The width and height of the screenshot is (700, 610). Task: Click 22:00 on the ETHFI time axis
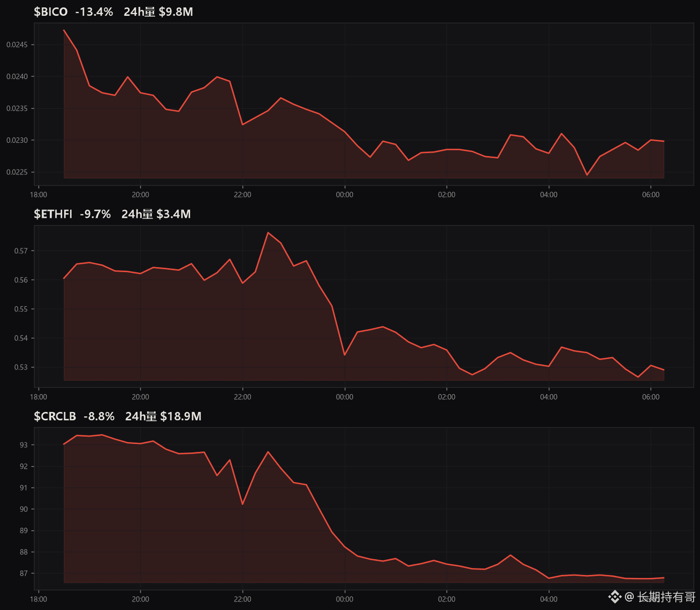click(243, 397)
